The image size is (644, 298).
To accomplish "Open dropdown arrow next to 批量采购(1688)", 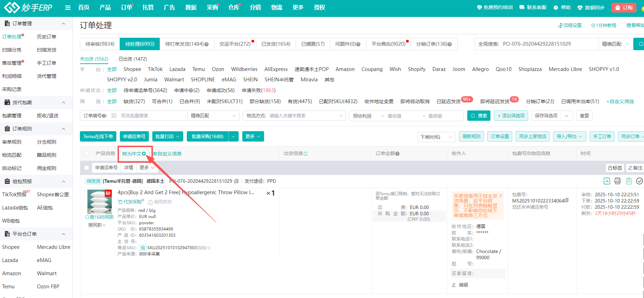I will (233, 136).
